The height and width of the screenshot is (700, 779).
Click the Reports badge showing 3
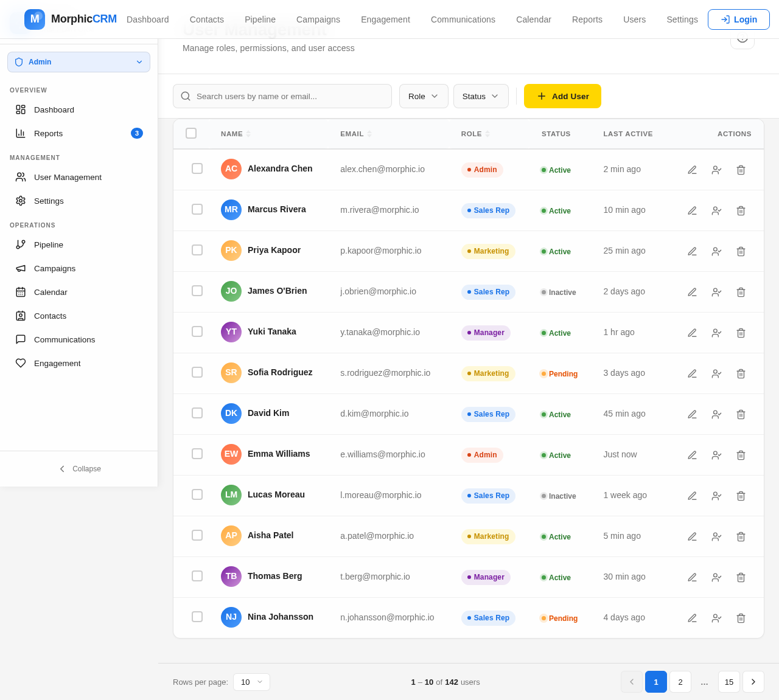pos(137,133)
